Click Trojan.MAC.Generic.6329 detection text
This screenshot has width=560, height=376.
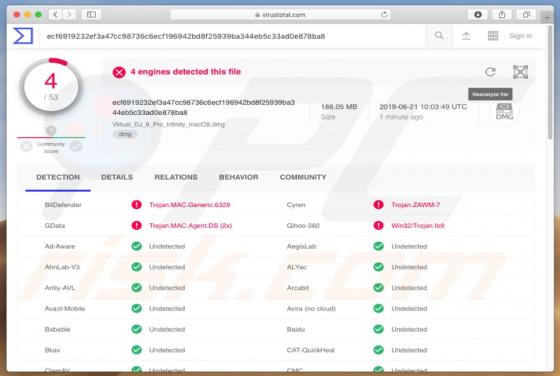click(x=190, y=205)
